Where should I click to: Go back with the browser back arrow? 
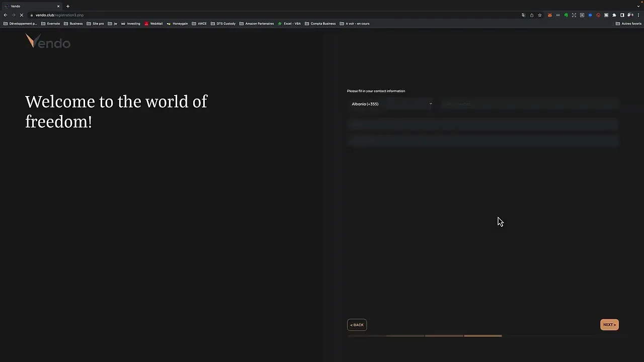6,15
